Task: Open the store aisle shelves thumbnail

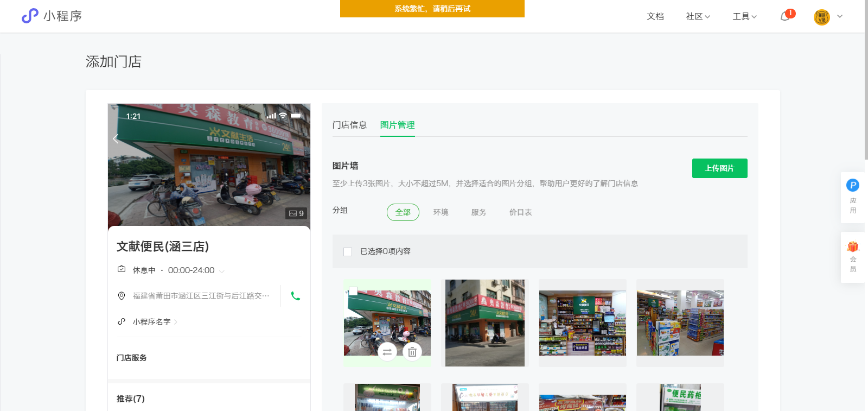Action: pyautogui.click(x=680, y=323)
